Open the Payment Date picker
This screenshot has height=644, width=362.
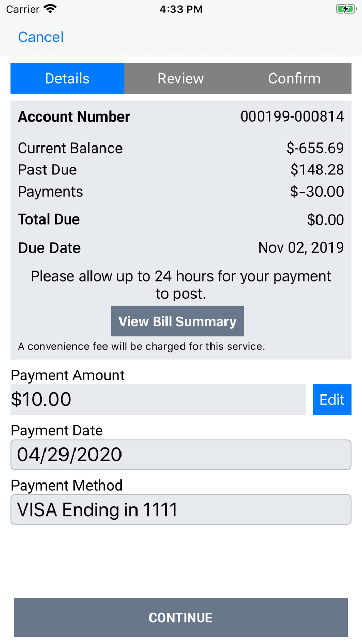tap(180, 455)
